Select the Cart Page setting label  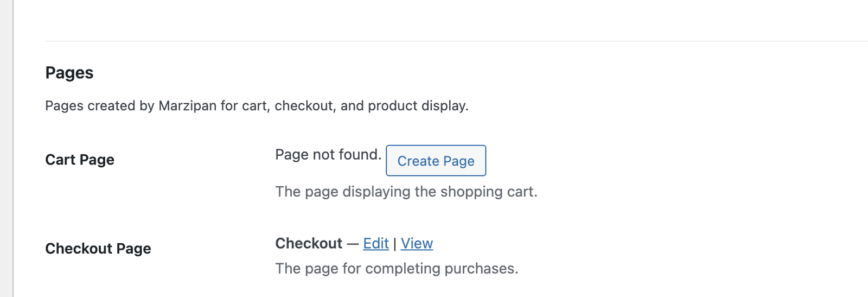pyautogui.click(x=80, y=160)
